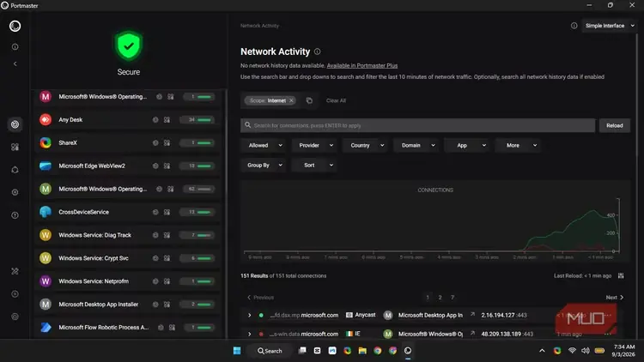Screen dimensions: 644x362
Task: Click the connection count bar for Any Desk
Action: tap(197, 120)
